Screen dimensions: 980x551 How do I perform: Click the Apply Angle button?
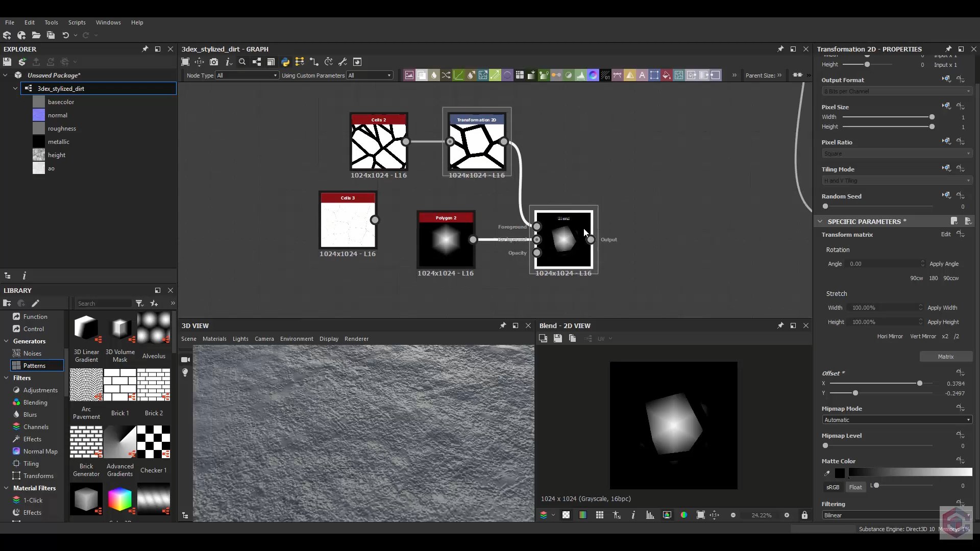[x=944, y=264]
